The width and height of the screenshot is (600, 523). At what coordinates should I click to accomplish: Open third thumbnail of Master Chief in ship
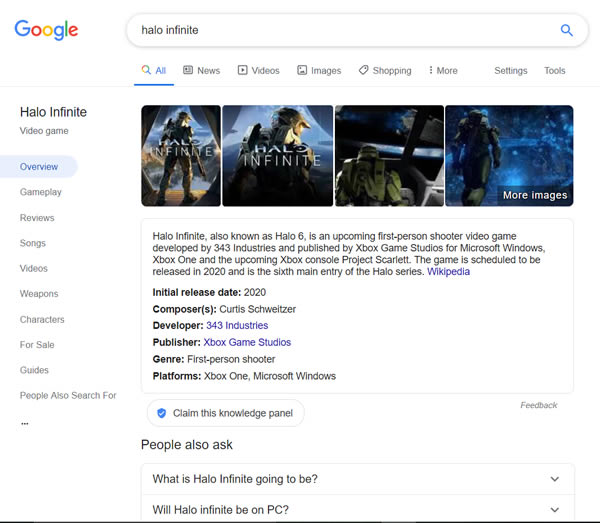(390, 156)
